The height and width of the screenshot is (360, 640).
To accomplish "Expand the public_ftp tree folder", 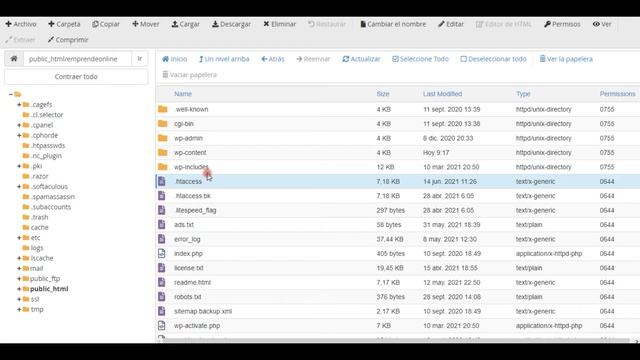I will 19,278.
